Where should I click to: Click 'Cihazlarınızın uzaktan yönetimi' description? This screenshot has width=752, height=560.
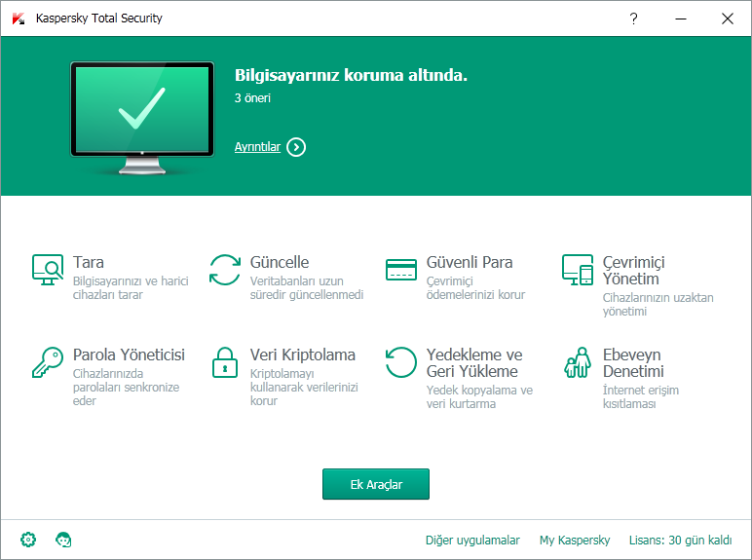tap(658, 305)
